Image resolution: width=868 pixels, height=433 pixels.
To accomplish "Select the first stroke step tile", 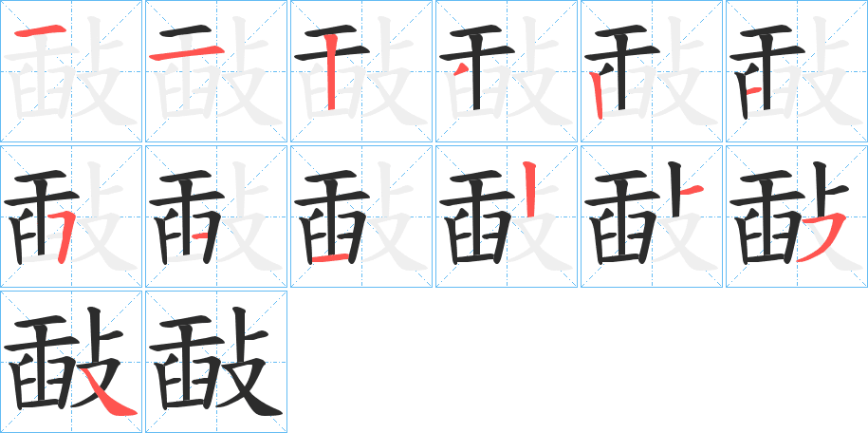I will click(x=71, y=71).
